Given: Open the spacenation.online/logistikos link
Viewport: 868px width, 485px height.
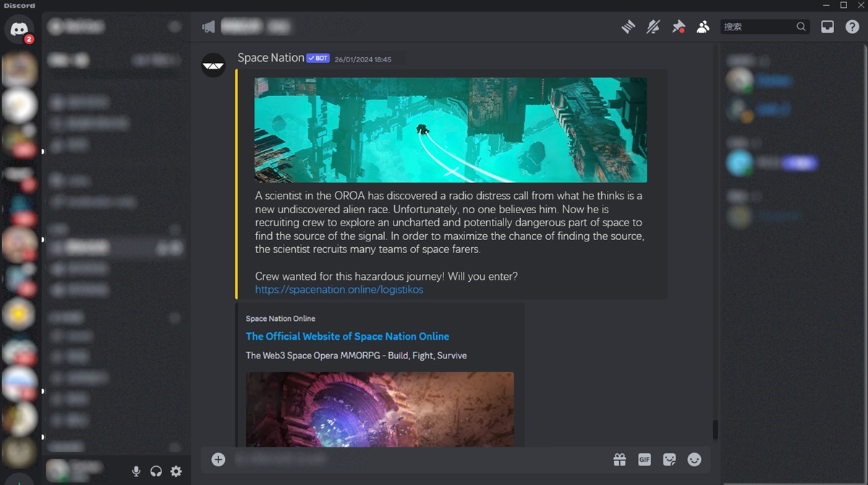Looking at the screenshot, I should 339,289.
